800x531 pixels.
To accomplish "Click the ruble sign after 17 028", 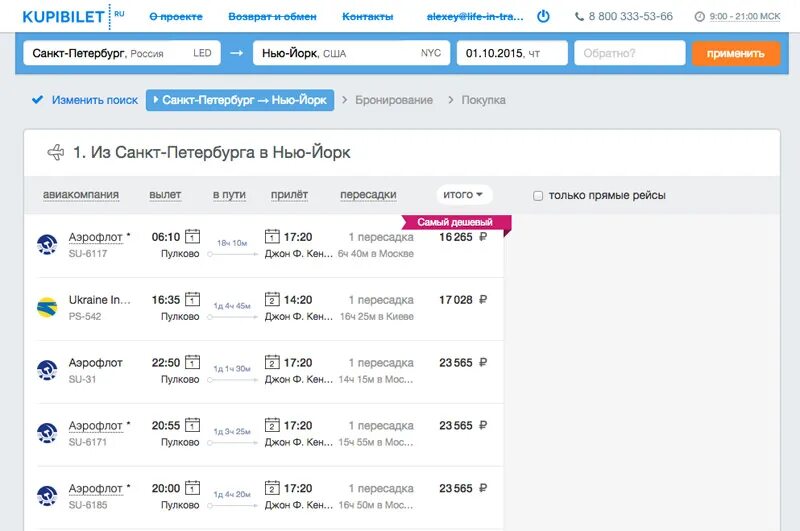I will (483, 299).
